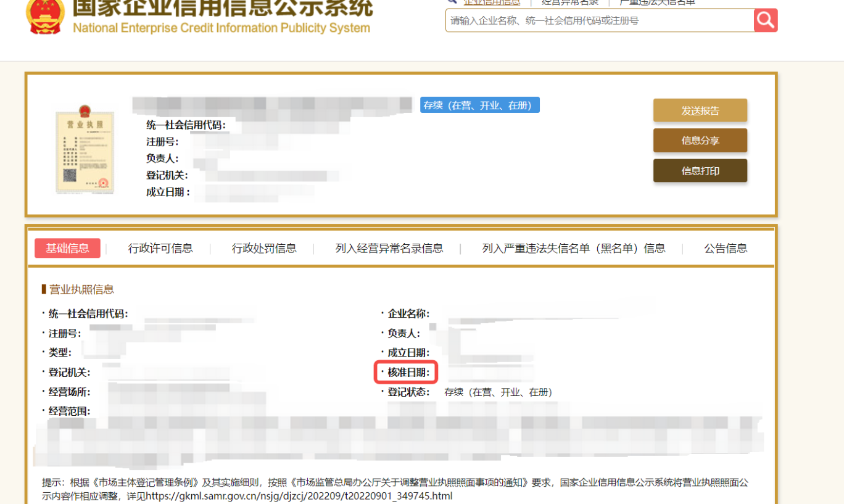This screenshot has width=844, height=504.
Task: Open the business license thumbnail image
Action: point(85,149)
